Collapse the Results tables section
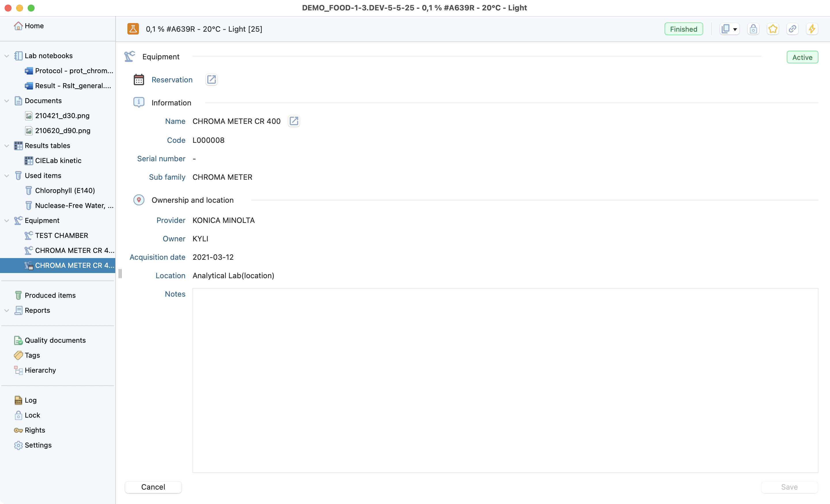This screenshot has width=830, height=504. pos(7,146)
